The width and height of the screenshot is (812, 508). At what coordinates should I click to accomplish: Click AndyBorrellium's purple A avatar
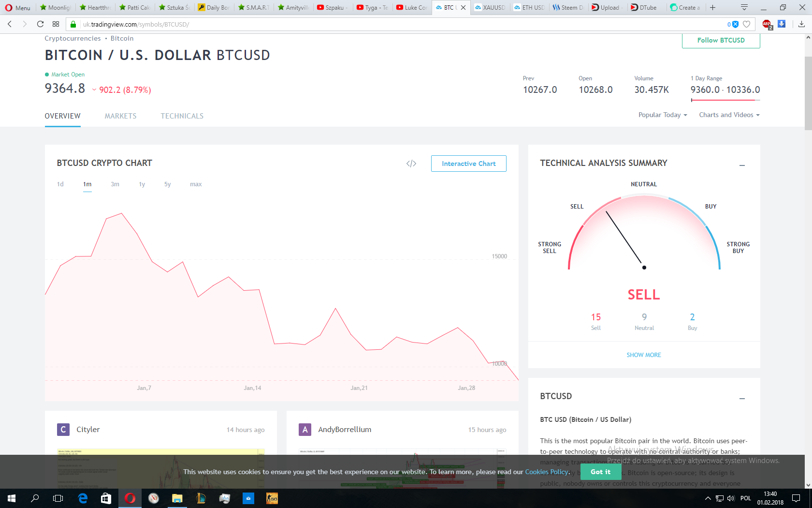point(305,430)
